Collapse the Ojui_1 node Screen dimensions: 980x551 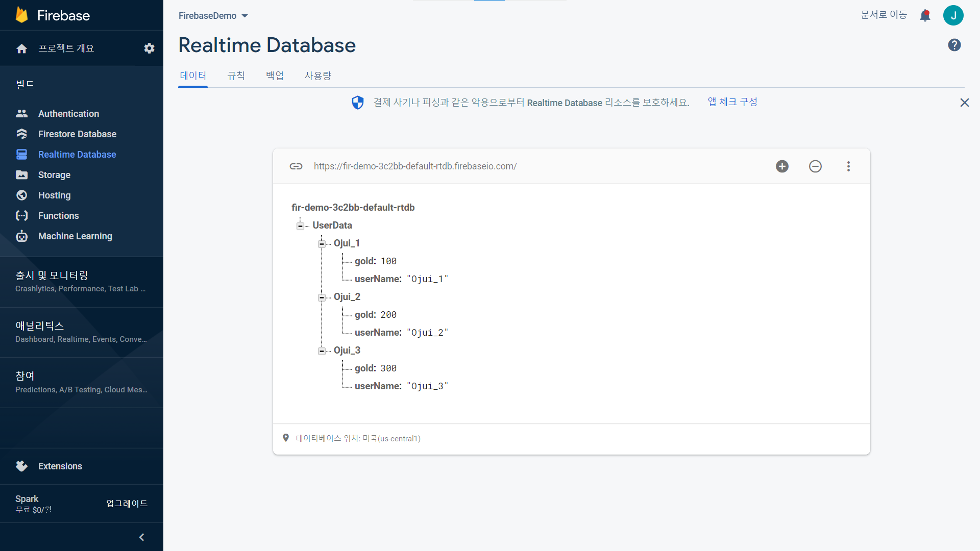tap(322, 244)
